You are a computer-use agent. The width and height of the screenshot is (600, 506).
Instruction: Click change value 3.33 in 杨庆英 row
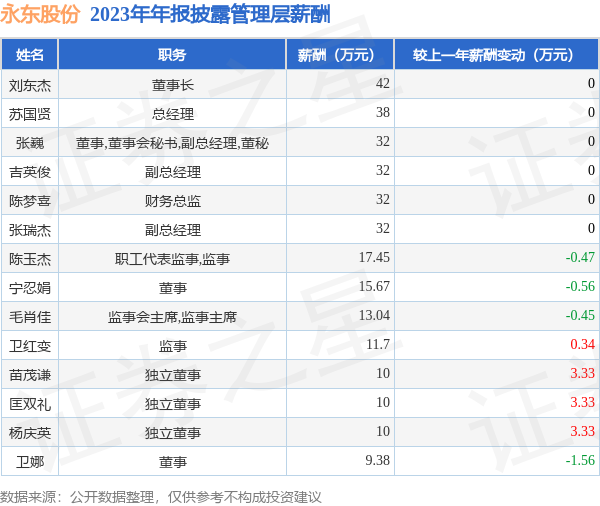(x=582, y=431)
